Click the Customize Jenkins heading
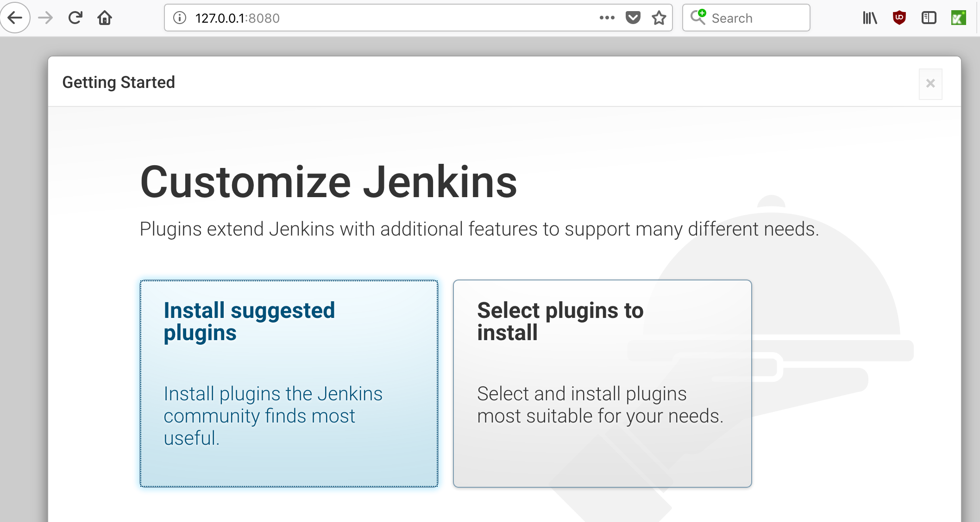This screenshot has width=980, height=522. point(328,183)
